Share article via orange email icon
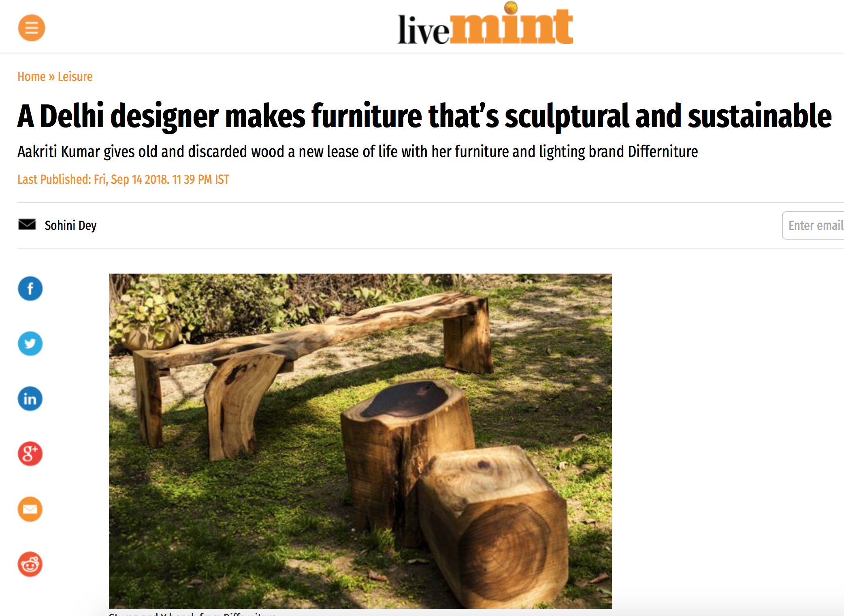Viewport: 844px width, 616px height. click(x=30, y=509)
